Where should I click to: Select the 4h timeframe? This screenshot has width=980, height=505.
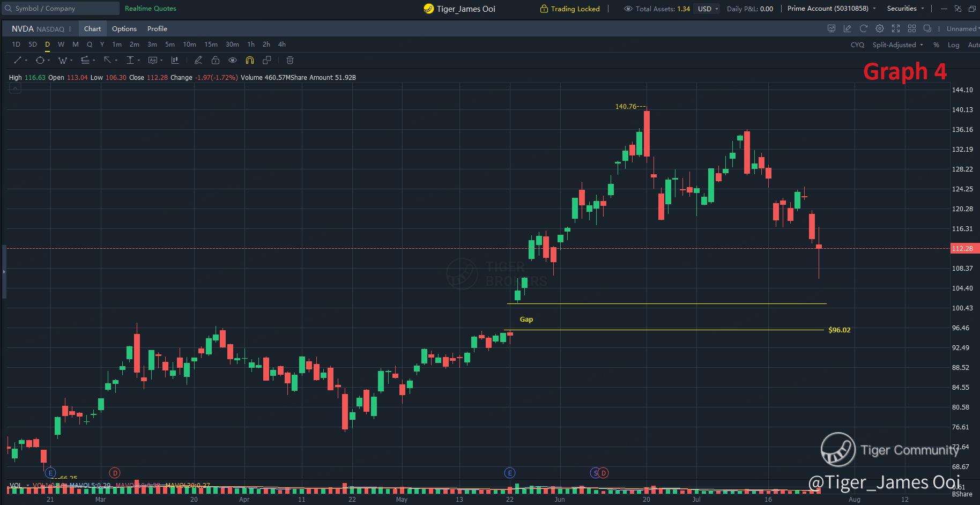[x=282, y=44]
